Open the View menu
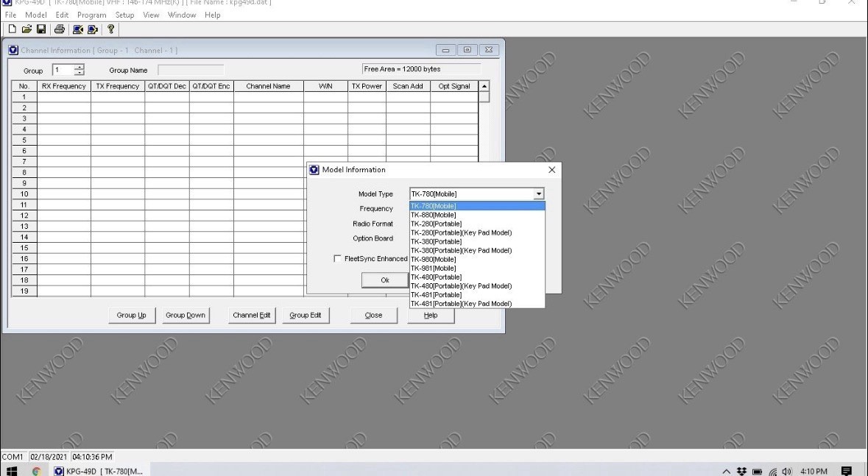Image resolution: width=868 pixels, height=476 pixels. click(151, 15)
